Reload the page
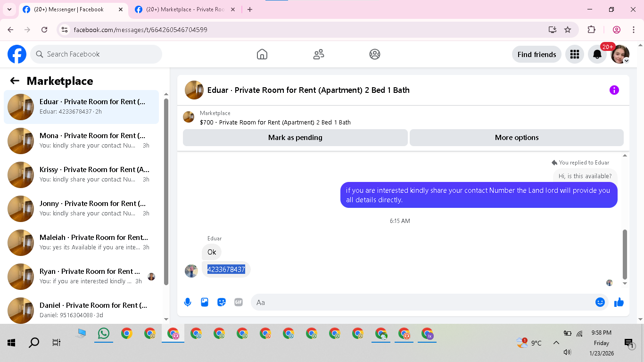644x362 pixels. point(44,30)
